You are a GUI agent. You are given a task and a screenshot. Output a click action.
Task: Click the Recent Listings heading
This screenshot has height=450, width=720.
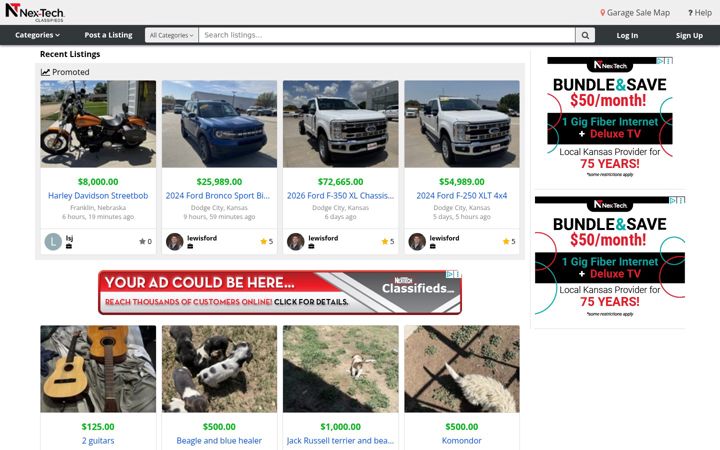point(70,54)
